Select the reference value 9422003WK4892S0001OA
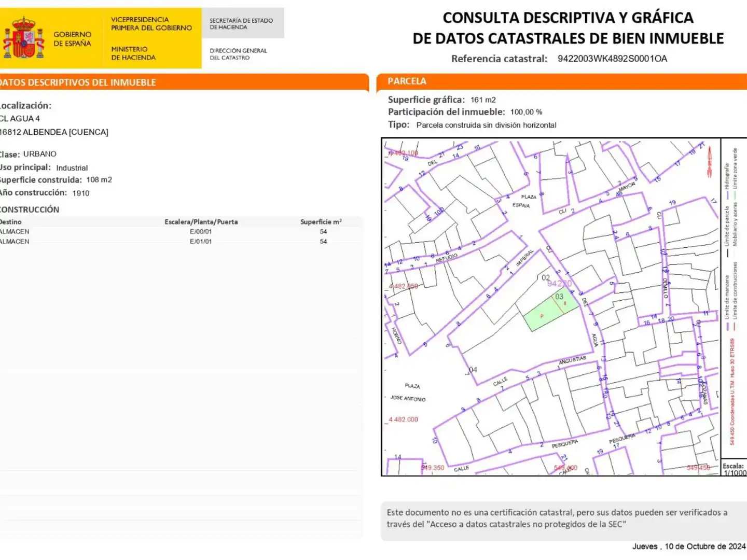The image size is (747, 560). coord(613,59)
